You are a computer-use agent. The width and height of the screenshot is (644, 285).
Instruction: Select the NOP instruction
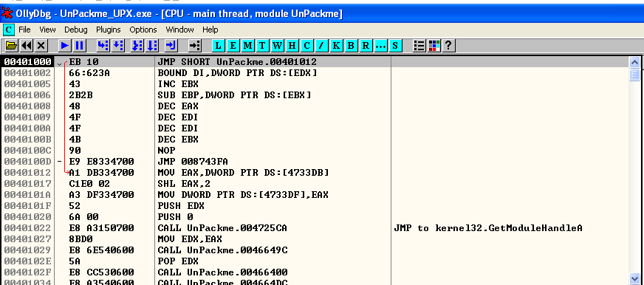(x=166, y=151)
